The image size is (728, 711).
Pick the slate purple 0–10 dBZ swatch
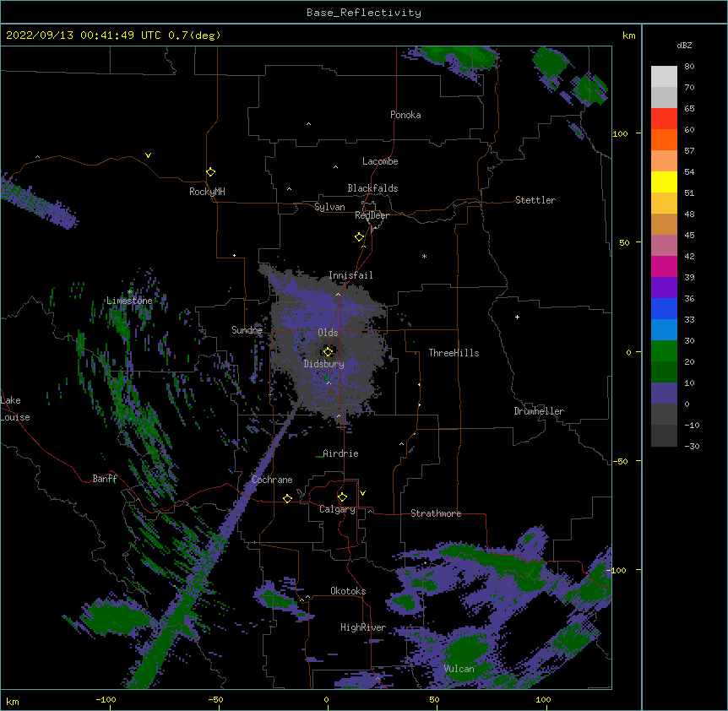(664, 393)
